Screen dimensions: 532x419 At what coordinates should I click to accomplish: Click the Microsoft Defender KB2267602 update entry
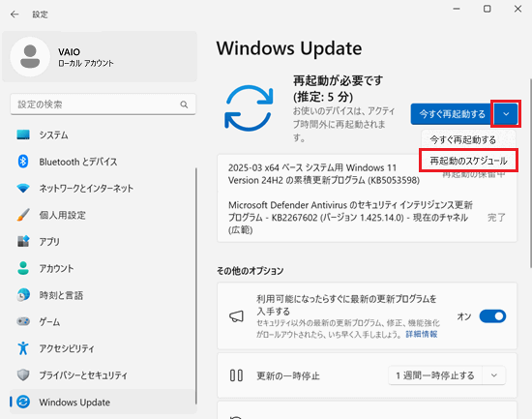[x=350, y=218]
